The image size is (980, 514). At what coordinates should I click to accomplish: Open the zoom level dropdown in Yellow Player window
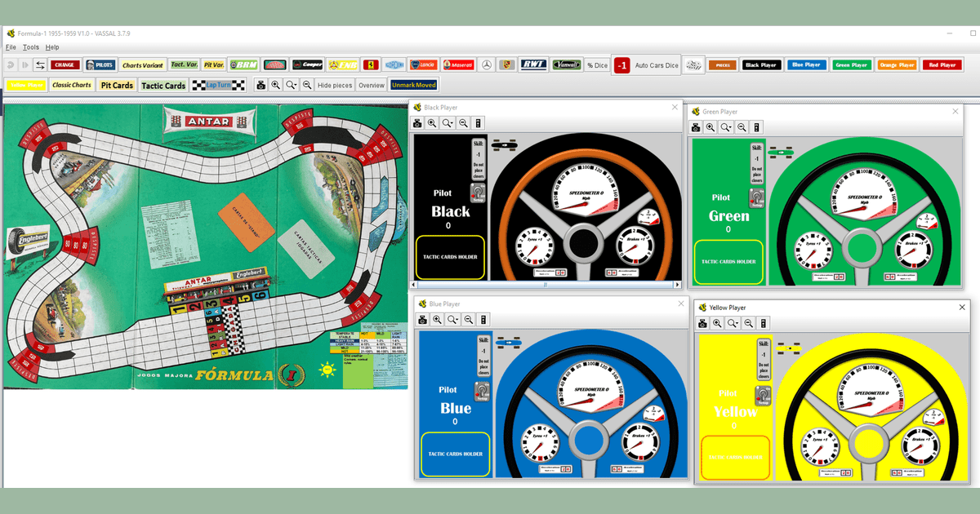[x=733, y=323]
